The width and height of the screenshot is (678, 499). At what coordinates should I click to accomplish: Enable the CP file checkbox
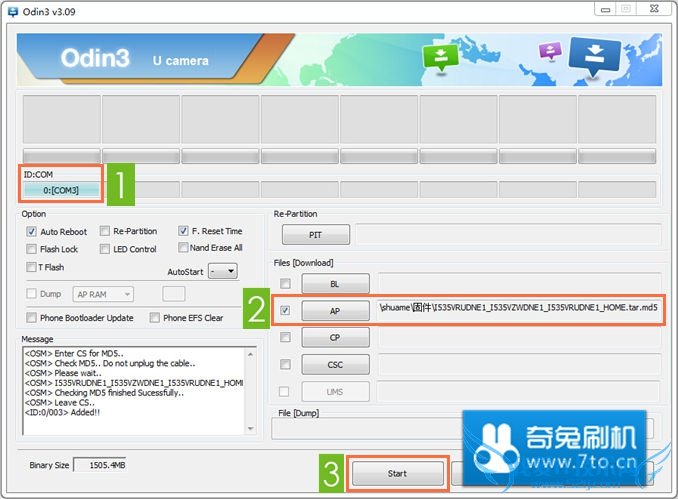point(285,337)
